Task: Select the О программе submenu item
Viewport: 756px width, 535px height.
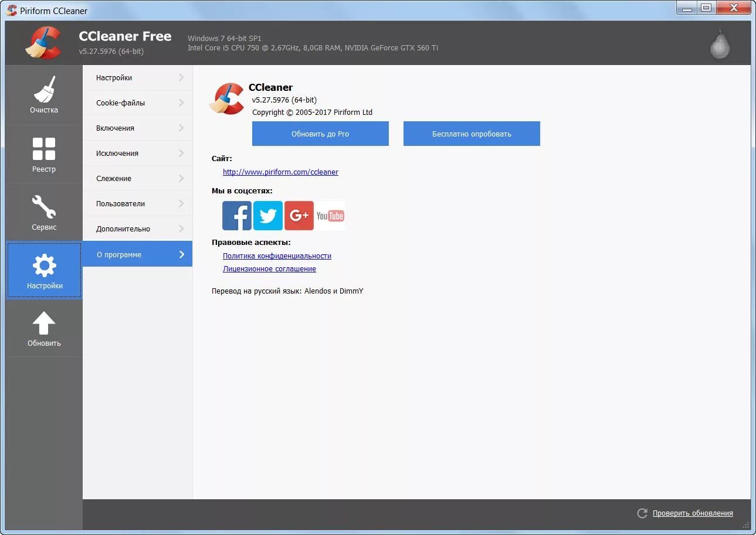Action: (137, 254)
